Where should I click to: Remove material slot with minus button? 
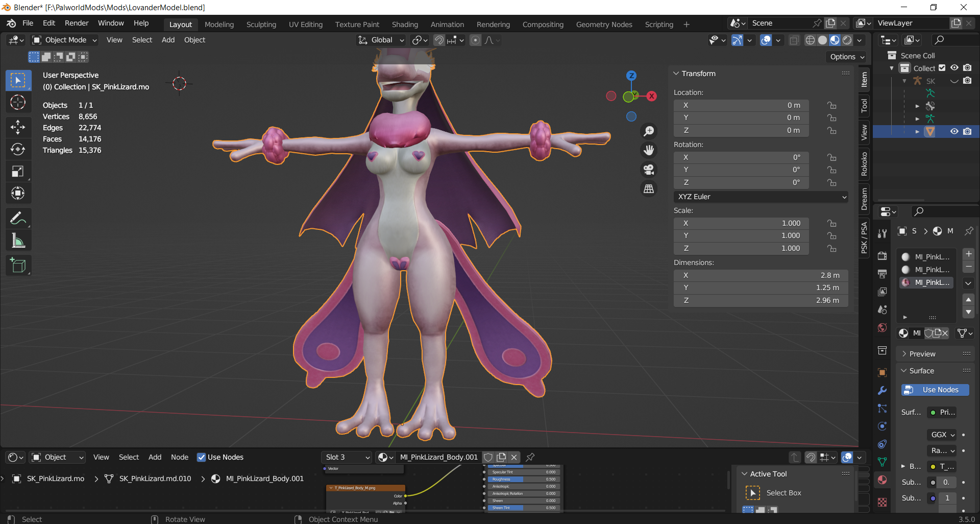point(968,267)
